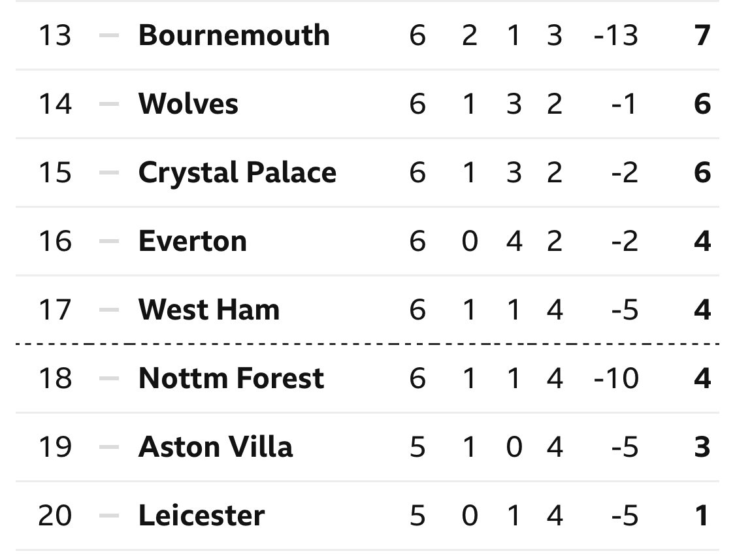Click the position indicator dash next to Crystal Palace
This screenshot has width=735, height=560.
(108, 173)
